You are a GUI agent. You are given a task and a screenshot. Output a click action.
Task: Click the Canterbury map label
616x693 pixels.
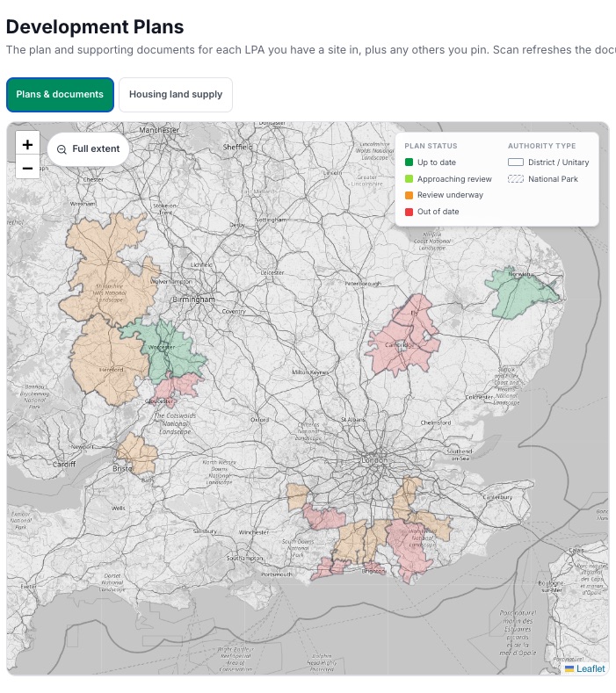tap(497, 497)
